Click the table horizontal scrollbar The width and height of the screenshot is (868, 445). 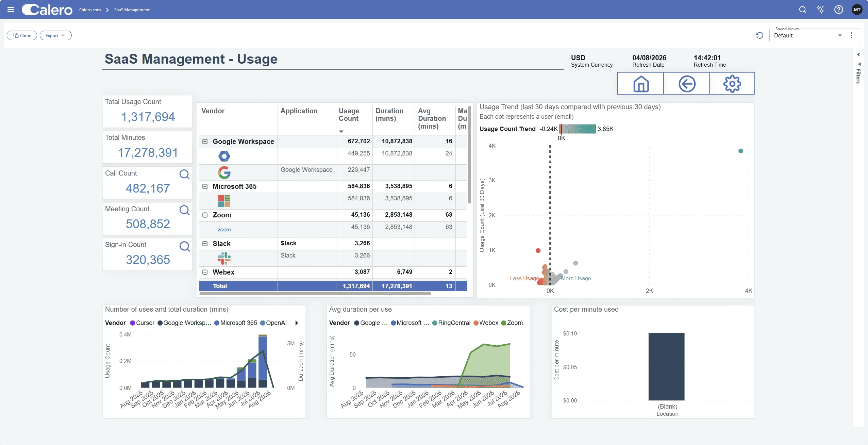pyautogui.click(x=315, y=293)
